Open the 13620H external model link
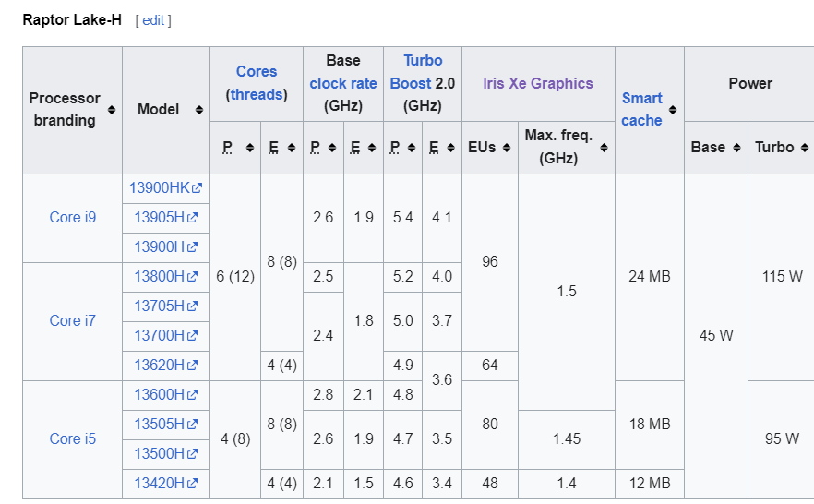Viewport: 814px width, 504px height. point(160,366)
